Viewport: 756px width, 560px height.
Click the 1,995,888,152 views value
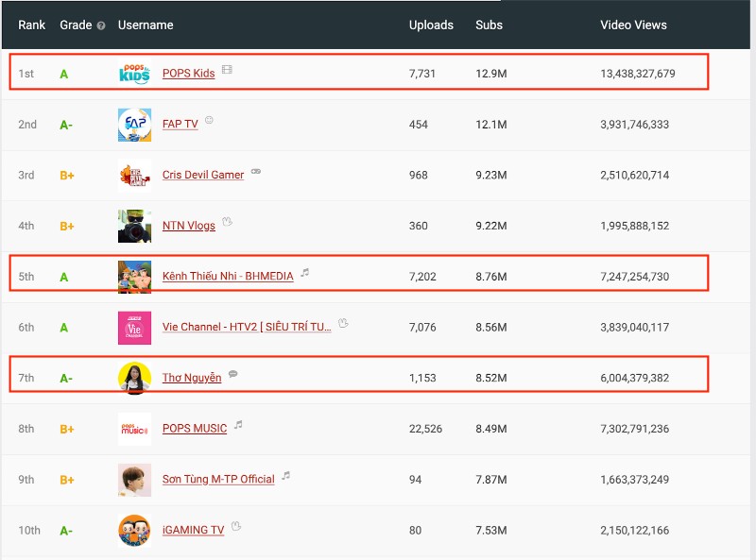point(634,226)
